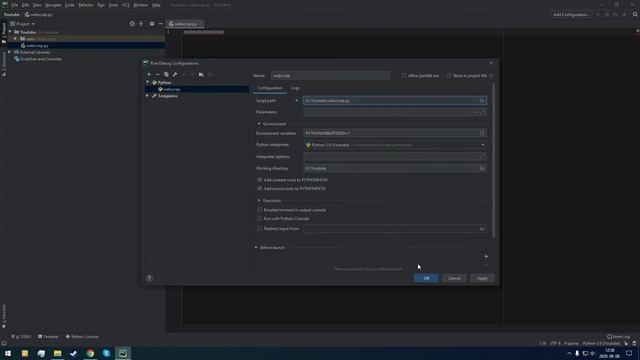Open the File menu
This screenshot has width=640, height=360.
point(15,5)
